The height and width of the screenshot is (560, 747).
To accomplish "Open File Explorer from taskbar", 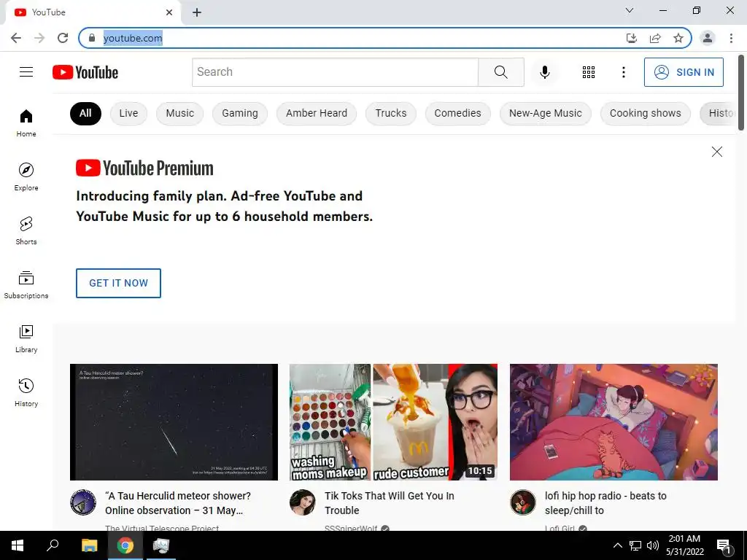I will pyautogui.click(x=89, y=545).
